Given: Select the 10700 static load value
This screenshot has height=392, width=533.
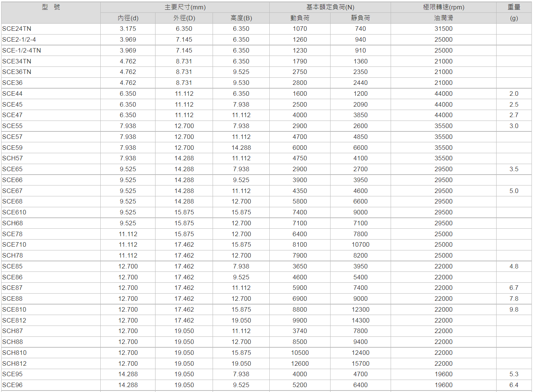Looking at the screenshot, I should pos(360,245).
